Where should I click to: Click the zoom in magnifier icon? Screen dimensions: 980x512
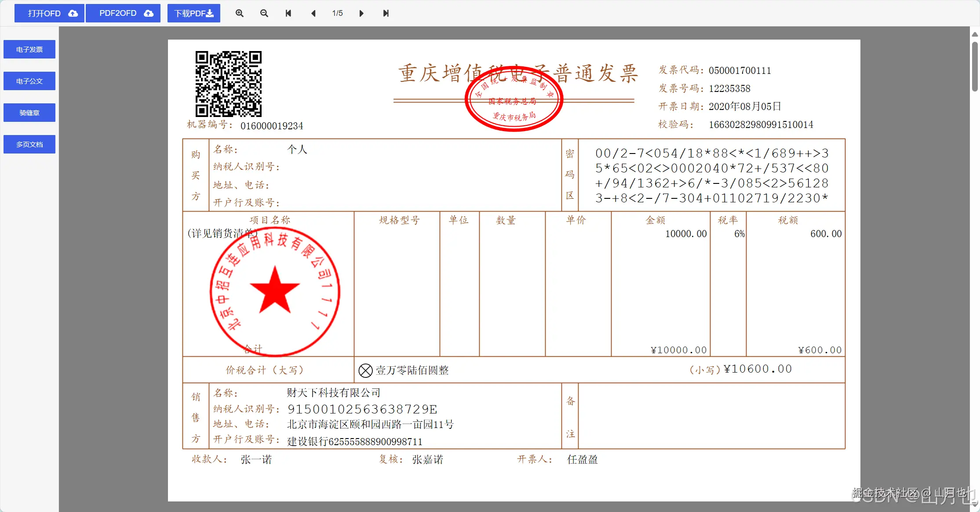240,13
